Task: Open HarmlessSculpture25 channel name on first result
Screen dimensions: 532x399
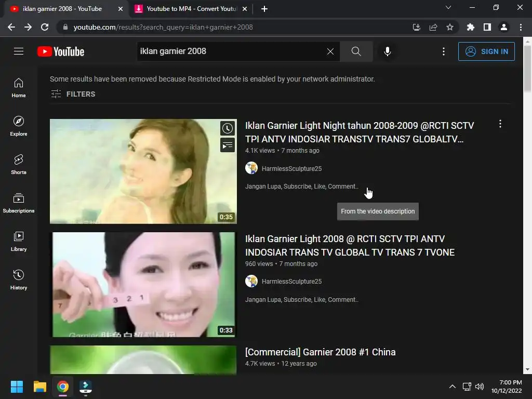Action: pyautogui.click(x=291, y=169)
